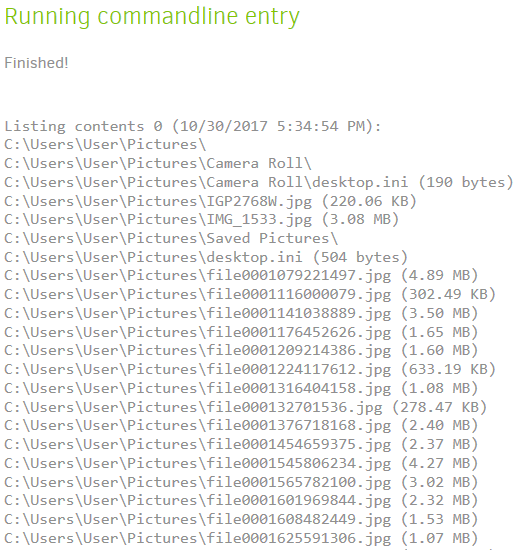
Task: Select the file0001601969844.jpg entry
Action: [x=241, y=501]
